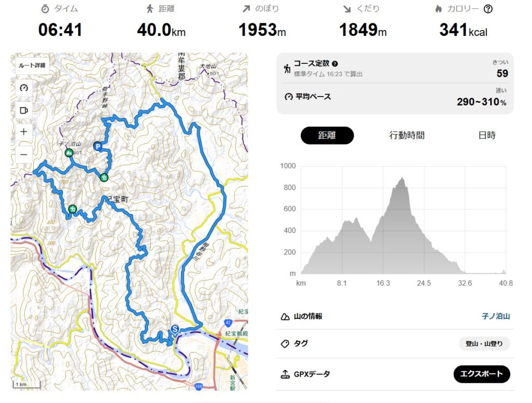Click the green mountain summit marker
Screen dimensions: 532x403
point(69,153)
